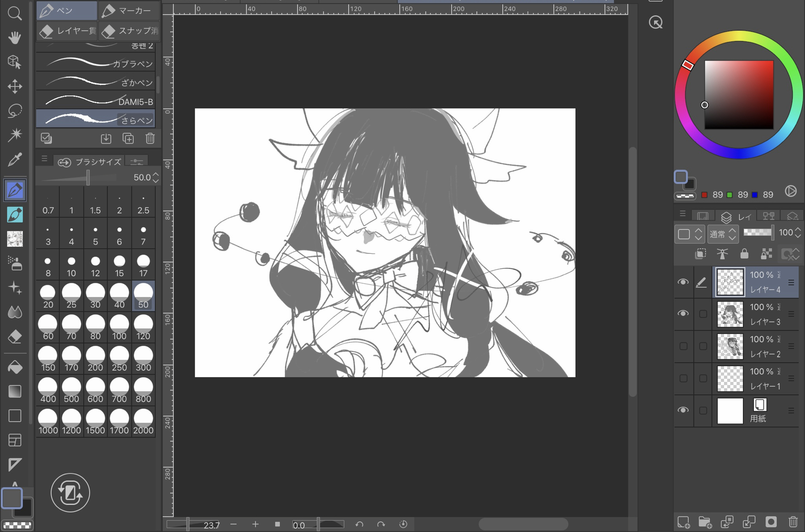The height and width of the screenshot is (532, 805).
Task: Switch to the マーカー sub tool tab
Action: tap(129, 11)
